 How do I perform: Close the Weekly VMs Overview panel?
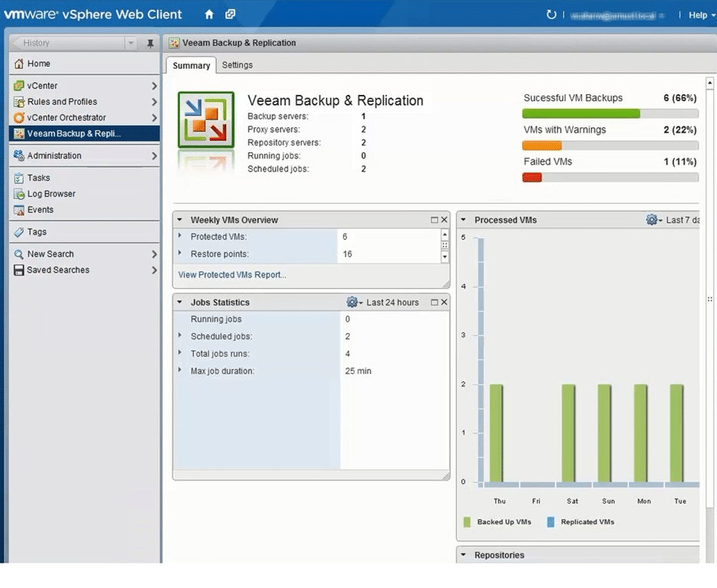444,220
